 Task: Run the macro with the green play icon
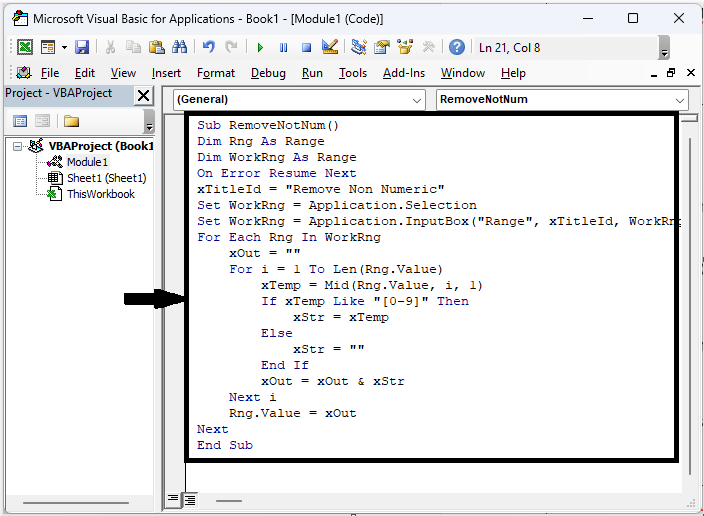pos(260,47)
